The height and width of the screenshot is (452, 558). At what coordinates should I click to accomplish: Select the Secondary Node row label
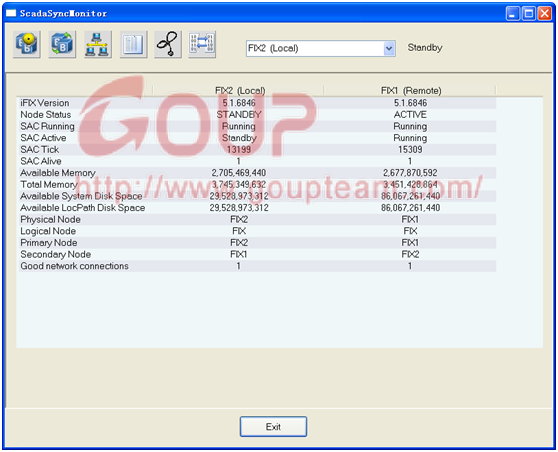click(x=56, y=254)
